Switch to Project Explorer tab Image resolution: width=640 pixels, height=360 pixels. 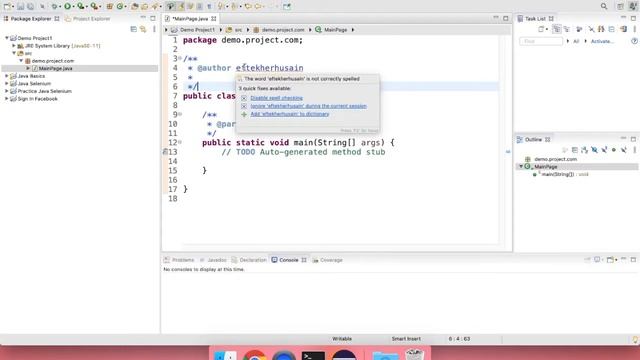tap(88, 18)
